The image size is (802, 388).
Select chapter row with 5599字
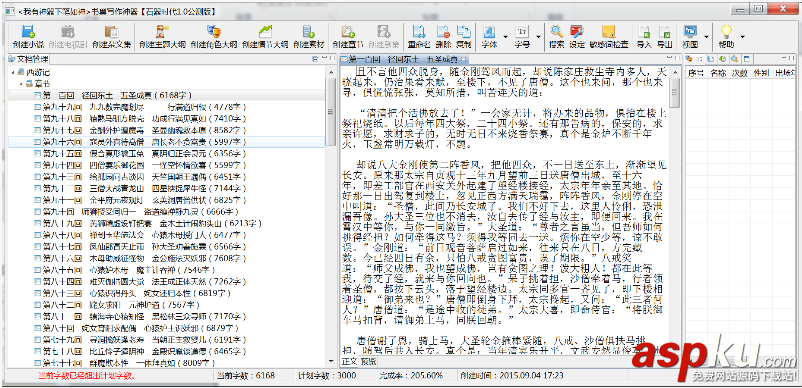point(167,165)
